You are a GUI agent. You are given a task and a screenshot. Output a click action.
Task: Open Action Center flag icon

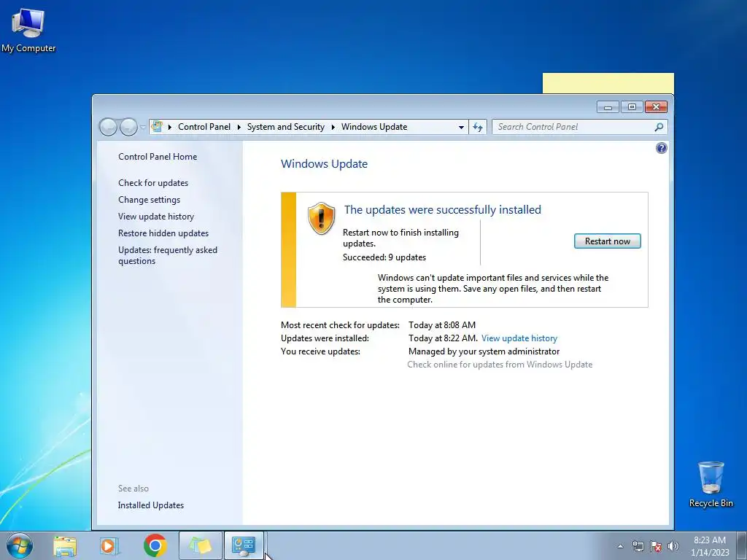click(656, 546)
